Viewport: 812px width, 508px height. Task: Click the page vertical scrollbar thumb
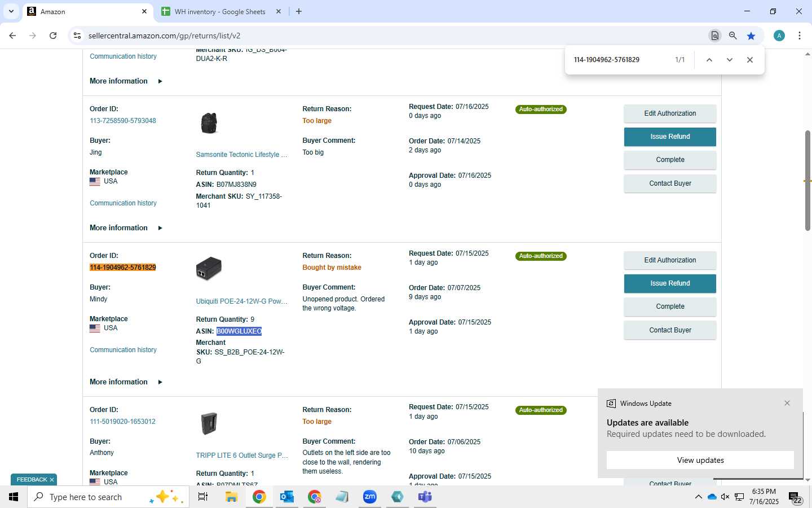pos(807,181)
